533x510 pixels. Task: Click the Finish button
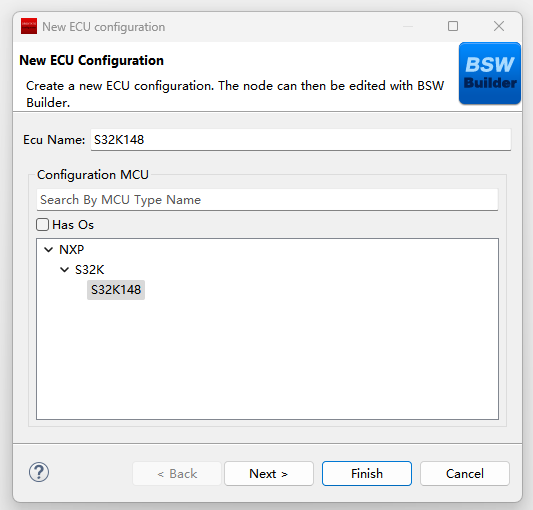tap(367, 473)
